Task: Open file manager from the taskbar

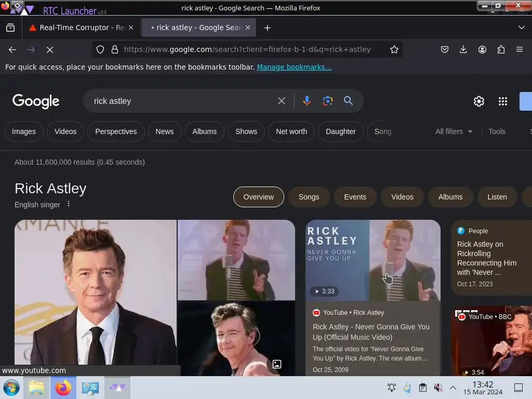Action: tap(36, 388)
